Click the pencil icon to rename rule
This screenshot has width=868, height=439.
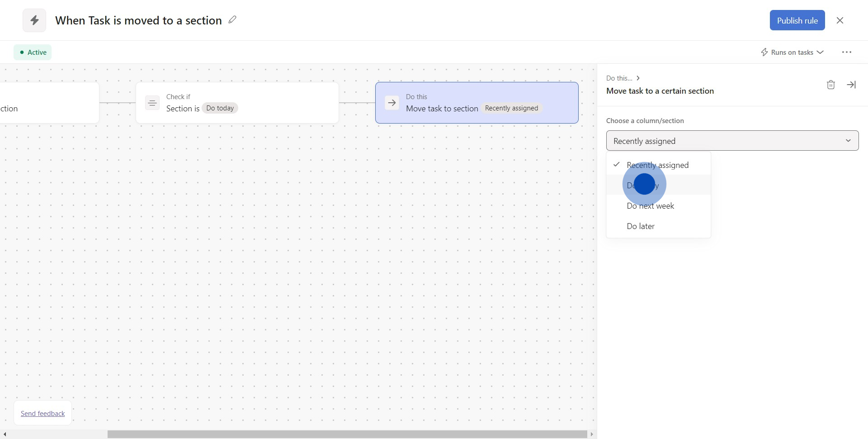click(x=232, y=19)
